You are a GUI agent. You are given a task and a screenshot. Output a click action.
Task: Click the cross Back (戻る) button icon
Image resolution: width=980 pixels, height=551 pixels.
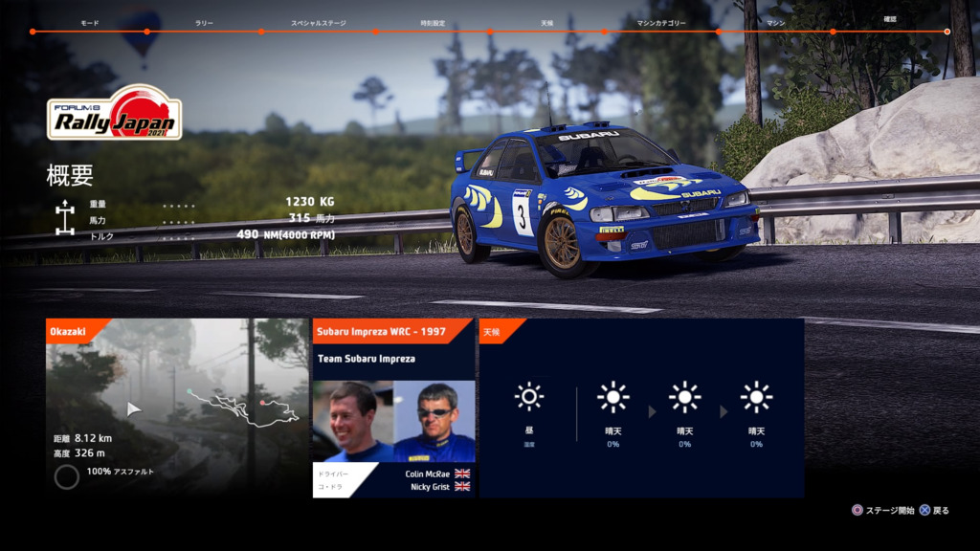tap(925, 511)
